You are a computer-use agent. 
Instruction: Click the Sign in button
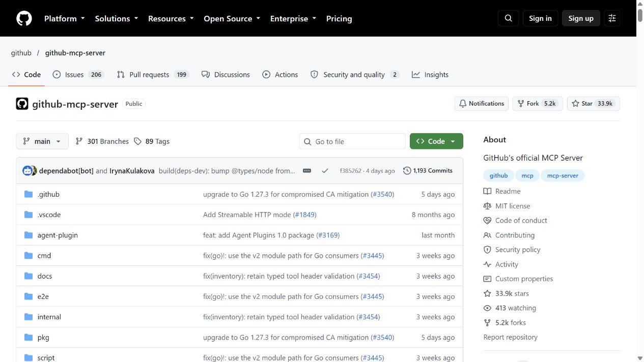[540, 18]
